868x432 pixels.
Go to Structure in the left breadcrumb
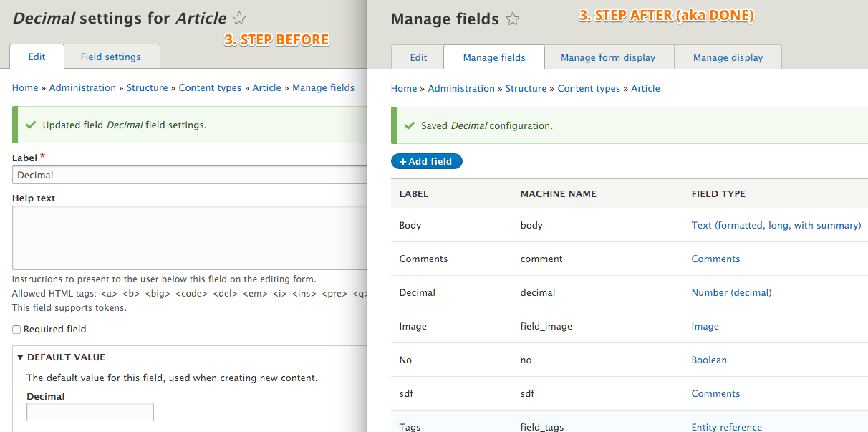click(x=147, y=87)
